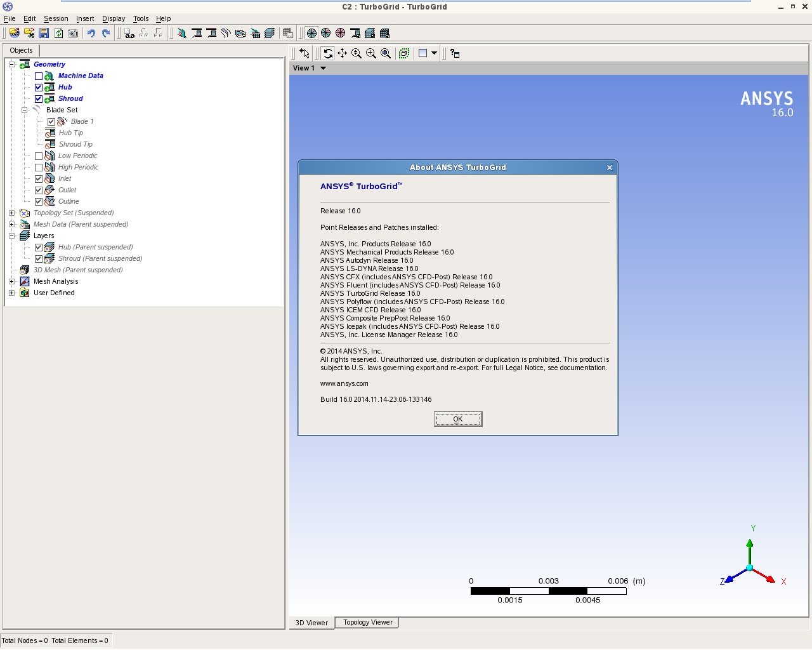Open the Tools menu

141,18
